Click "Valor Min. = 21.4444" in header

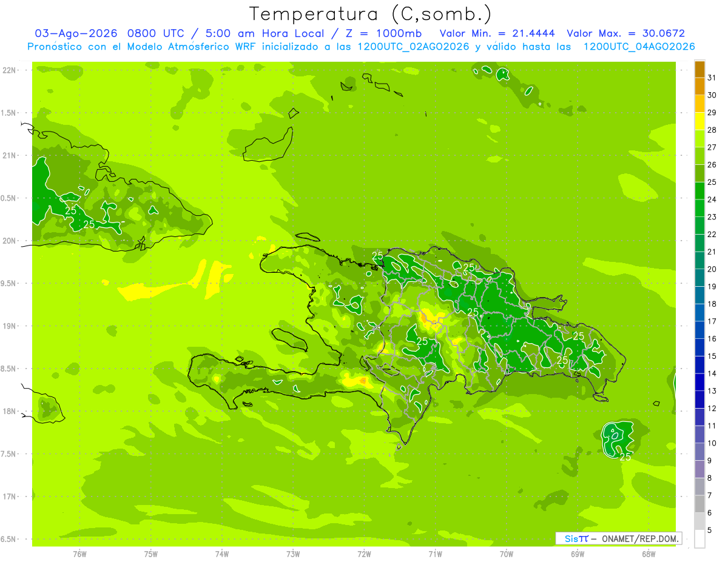(x=498, y=33)
